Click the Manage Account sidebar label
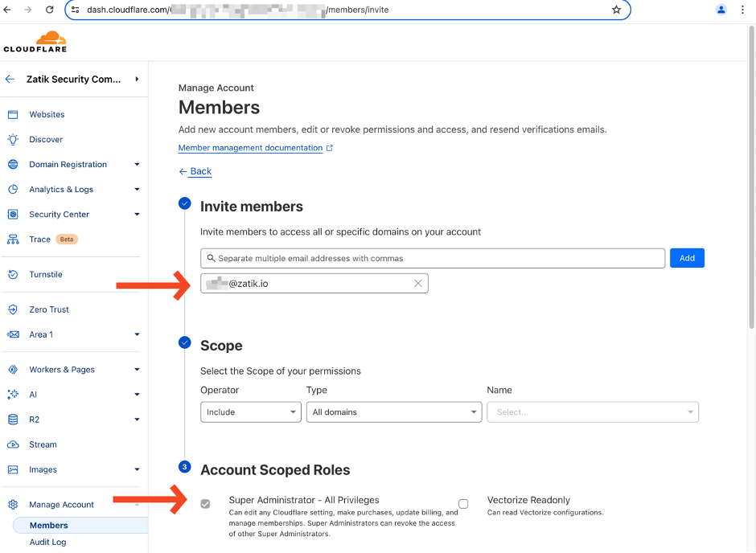The height and width of the screenshot is (553, 756). (61, 505)
